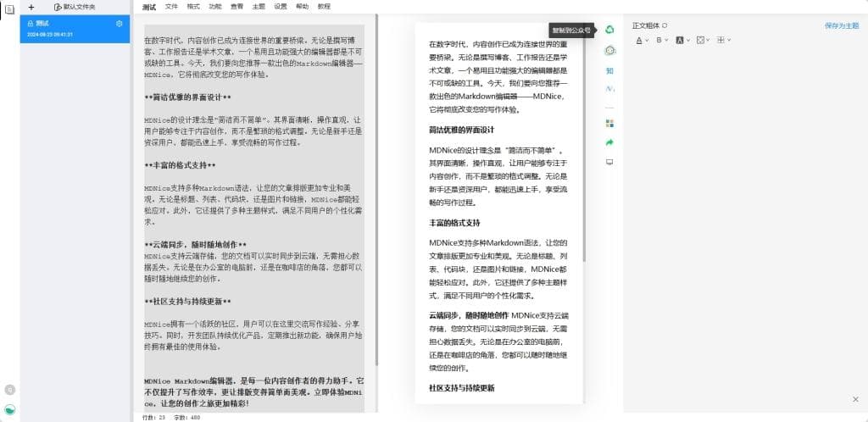Click the 字数: 480 status text
The width and height of the screenshot is (868, 422).
[x=186, y=418]
